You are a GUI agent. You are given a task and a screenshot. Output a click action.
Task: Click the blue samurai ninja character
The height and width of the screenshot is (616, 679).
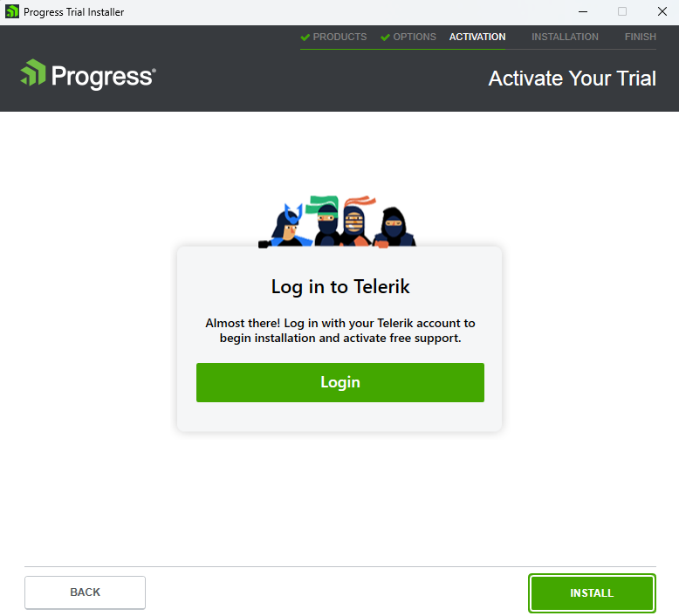click(286, 225)
